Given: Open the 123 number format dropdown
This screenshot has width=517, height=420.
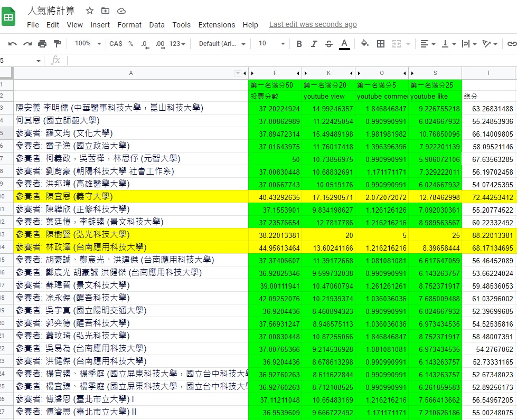Looking at the screenshot, I should [177, 44].
